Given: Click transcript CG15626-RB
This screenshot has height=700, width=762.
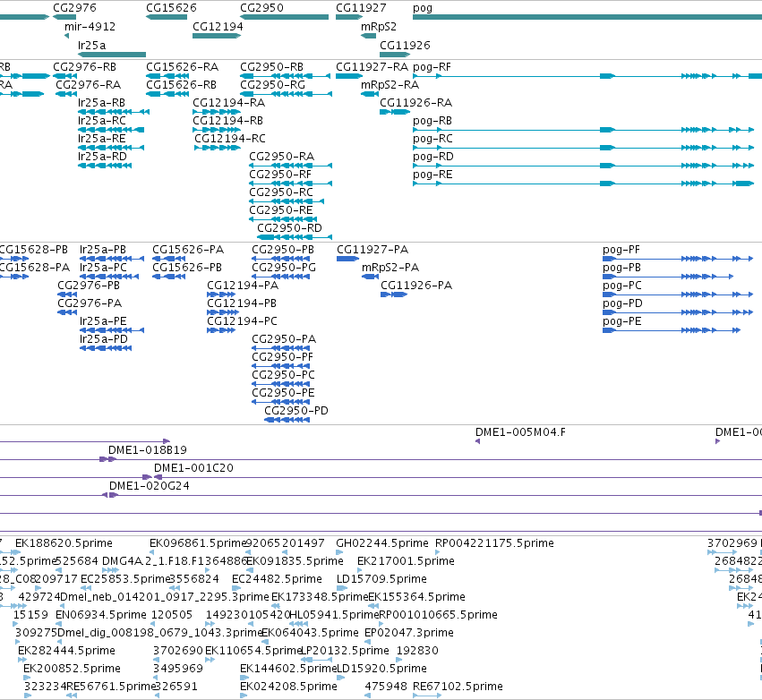Looking at the screenshot, I should coord(167,94).
